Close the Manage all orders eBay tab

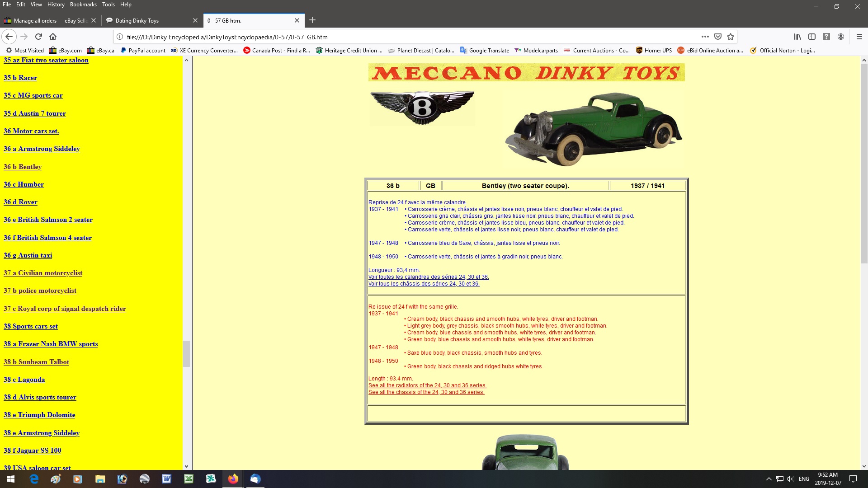coord(94,20)
